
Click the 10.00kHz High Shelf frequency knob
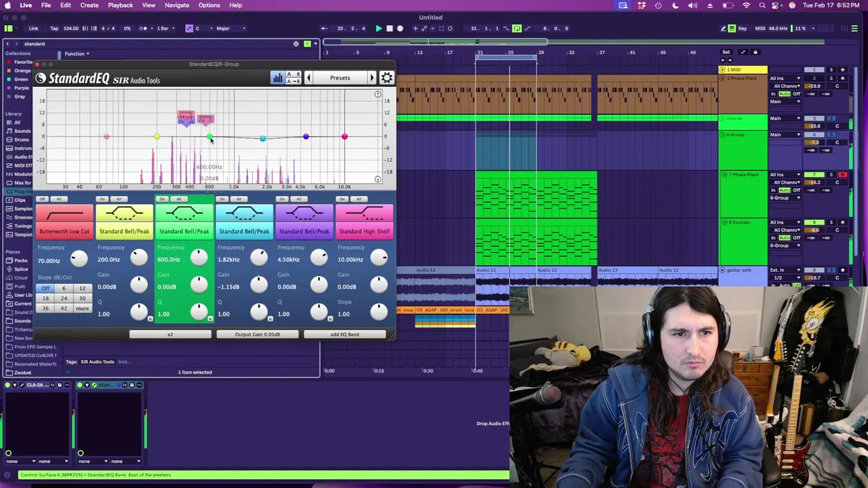tap(379, 258)
